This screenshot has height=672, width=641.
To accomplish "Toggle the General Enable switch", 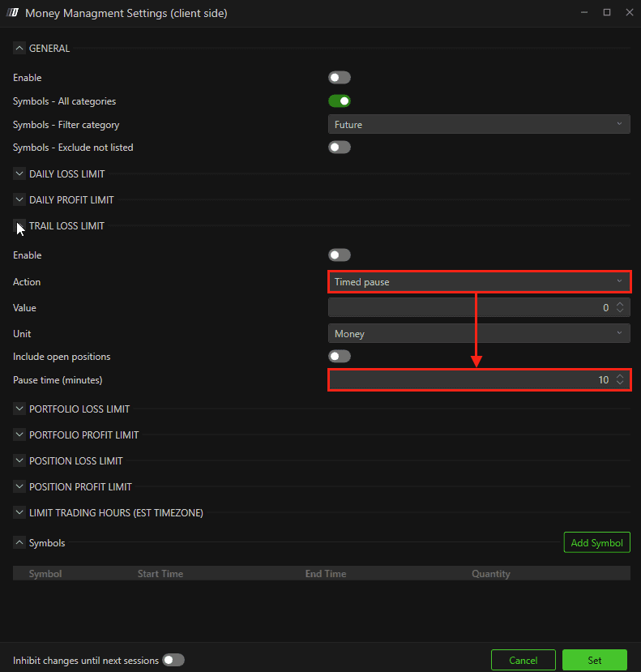I will 340,78.
